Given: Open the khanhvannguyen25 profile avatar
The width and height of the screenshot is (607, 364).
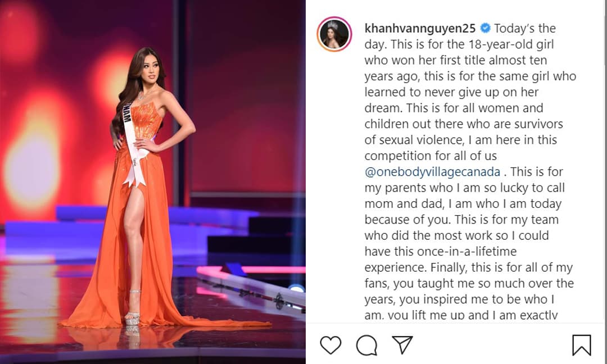Looking at the screenshot, I should pyautogui.click(x=334, y=34).
